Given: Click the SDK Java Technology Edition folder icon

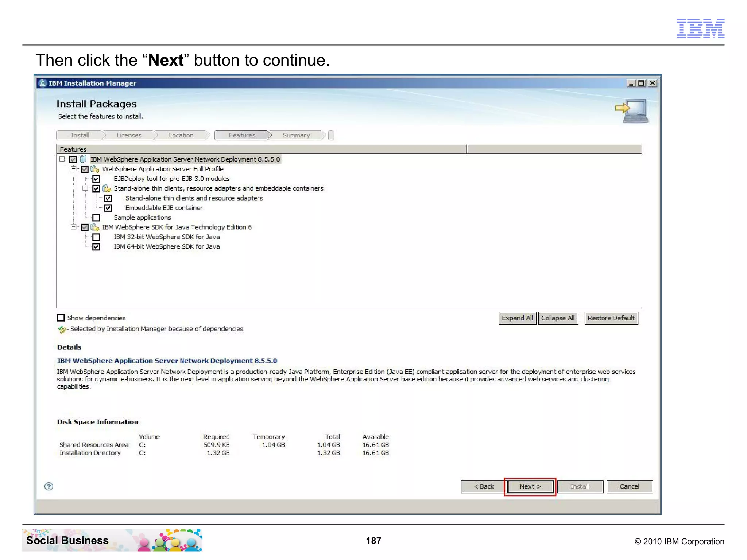Looking at the screenshot, I should pos(95,227).
